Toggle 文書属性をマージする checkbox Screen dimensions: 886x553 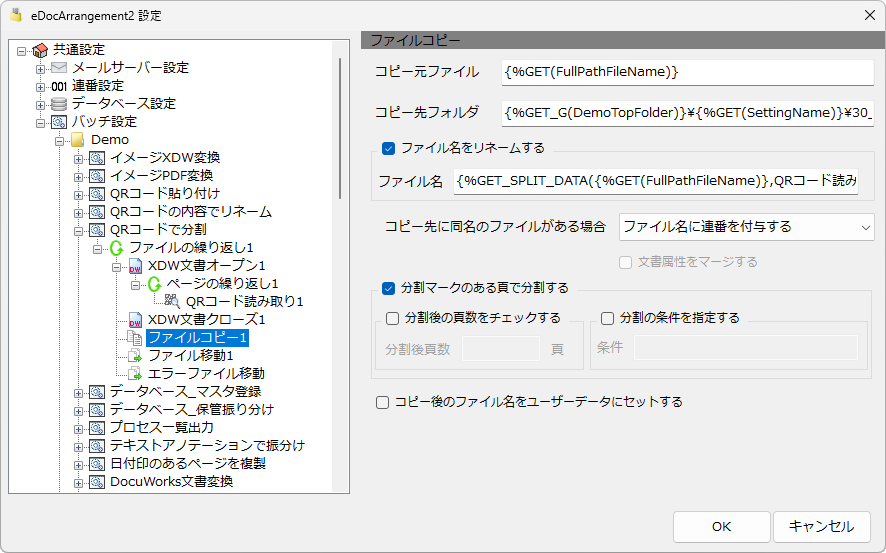point(626,262)
